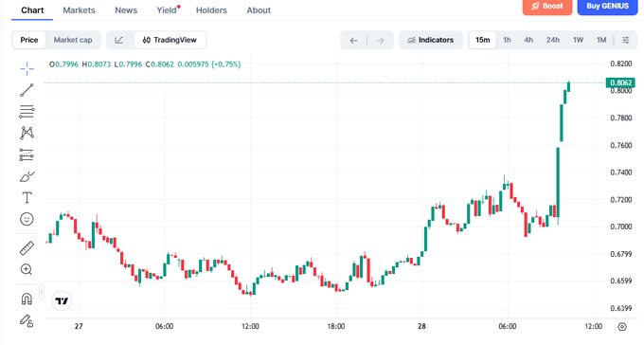Pick the brush drawing tool
The width and height of the screenshot is (644, 345).
tap(27, 176)
